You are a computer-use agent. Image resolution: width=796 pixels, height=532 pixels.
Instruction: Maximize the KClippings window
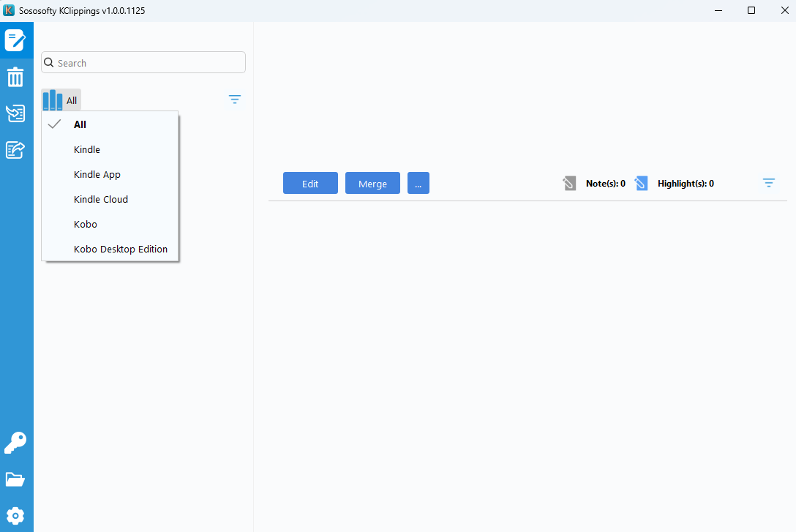[751, 10]
